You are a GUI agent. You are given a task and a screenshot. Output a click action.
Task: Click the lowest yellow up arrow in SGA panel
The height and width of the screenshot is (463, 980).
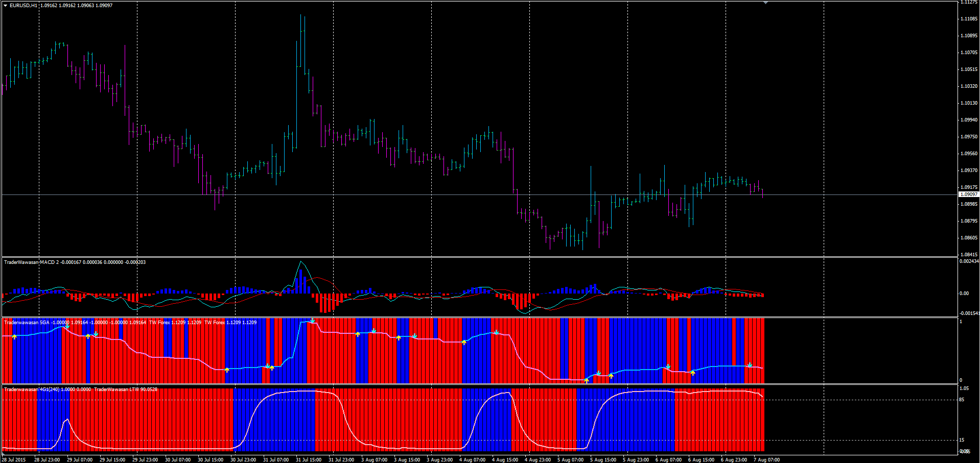(x=587, y=380)
